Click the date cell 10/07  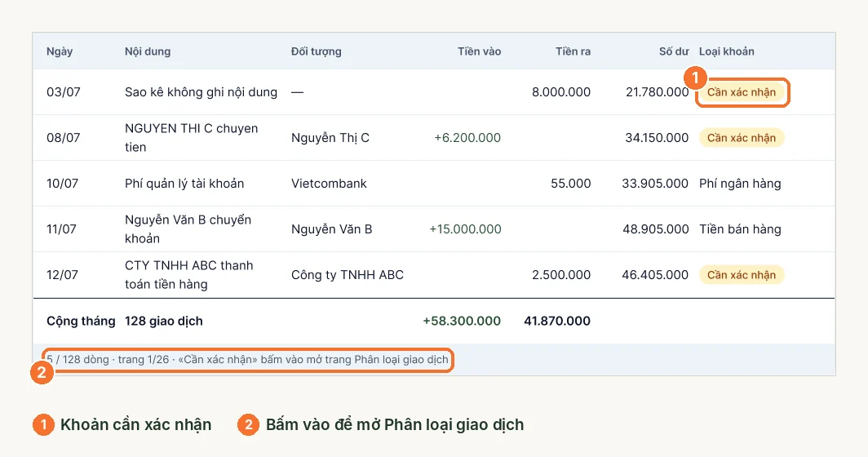click(63, 184)
